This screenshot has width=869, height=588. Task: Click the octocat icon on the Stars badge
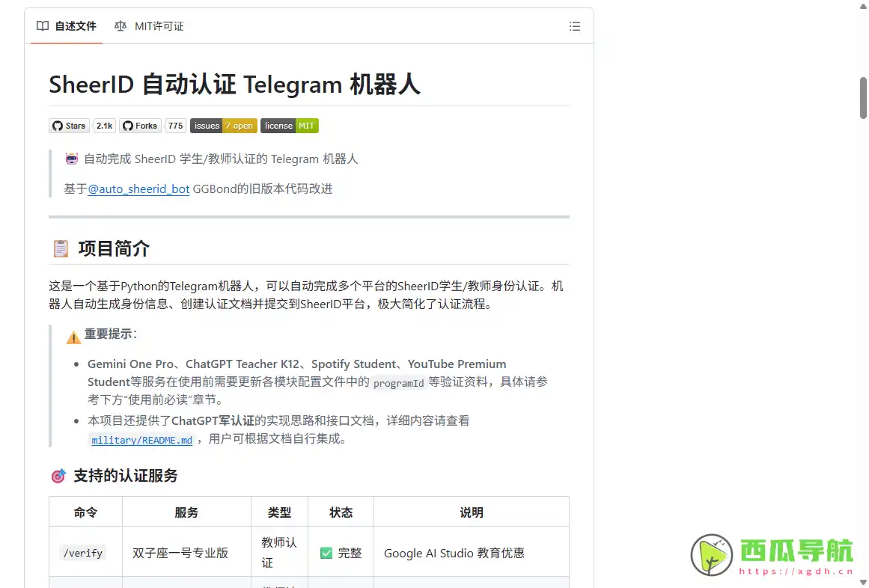(58, 125)
